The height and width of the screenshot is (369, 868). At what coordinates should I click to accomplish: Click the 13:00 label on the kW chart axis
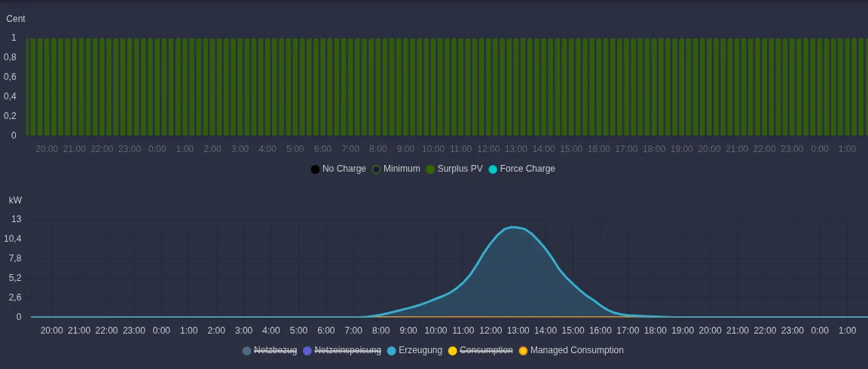518,331
